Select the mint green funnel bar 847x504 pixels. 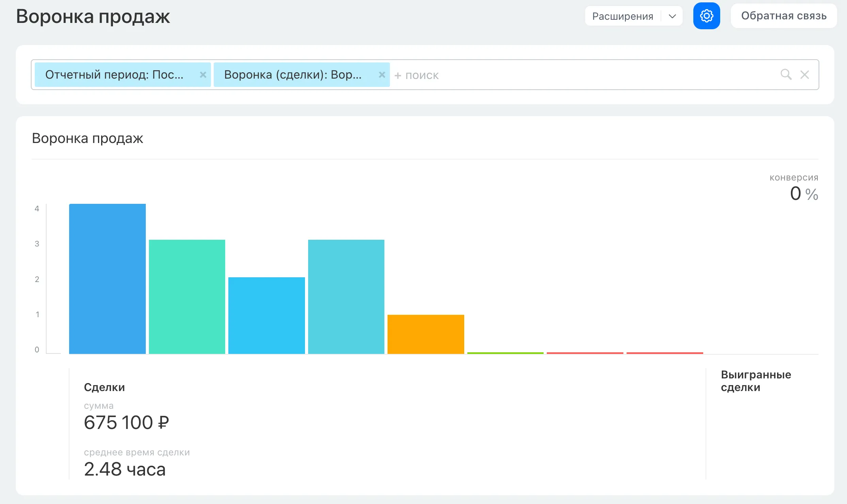coord(187,297)
